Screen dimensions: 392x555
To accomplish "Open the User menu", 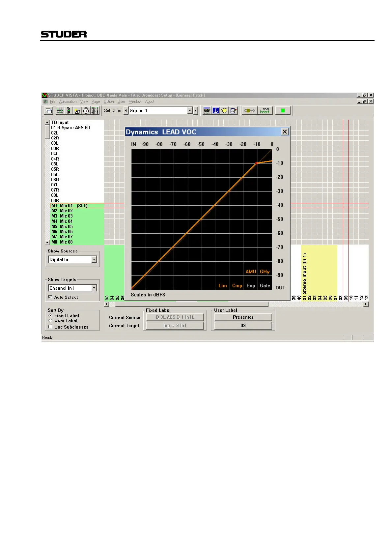I will point(121,102).
